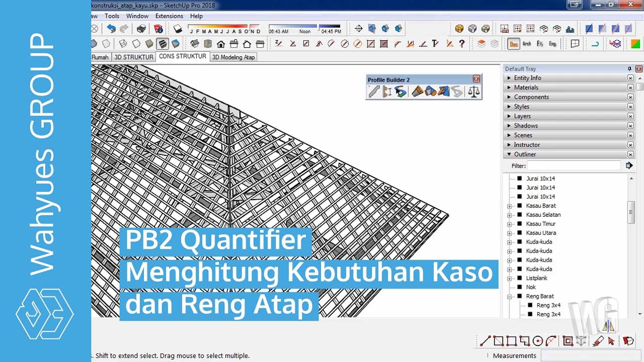The image size is (644, 362).
Task: Click the Measurements input box
Action: 592,355
